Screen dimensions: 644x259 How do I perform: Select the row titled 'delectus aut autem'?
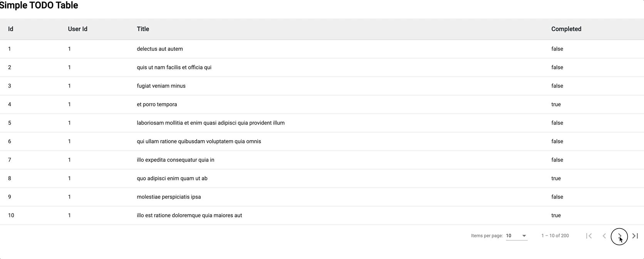(x=160, y=49)
